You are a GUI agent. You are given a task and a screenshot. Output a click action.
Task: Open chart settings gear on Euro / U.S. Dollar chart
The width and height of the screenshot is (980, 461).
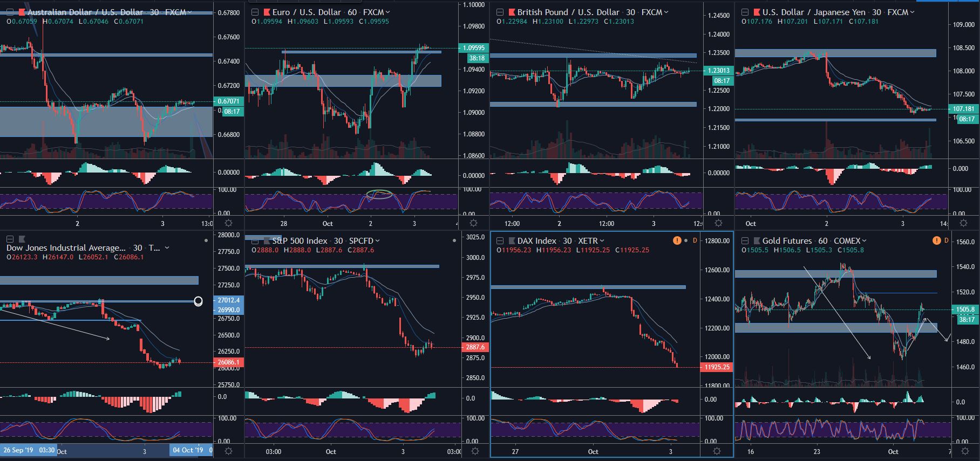click(x=473, y=223)
